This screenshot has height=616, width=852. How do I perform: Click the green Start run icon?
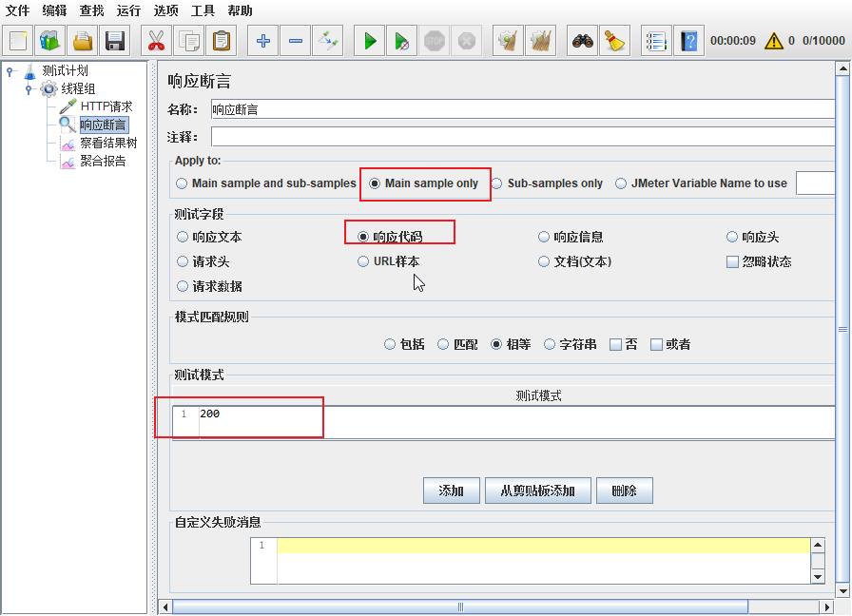tap(371, 41)
